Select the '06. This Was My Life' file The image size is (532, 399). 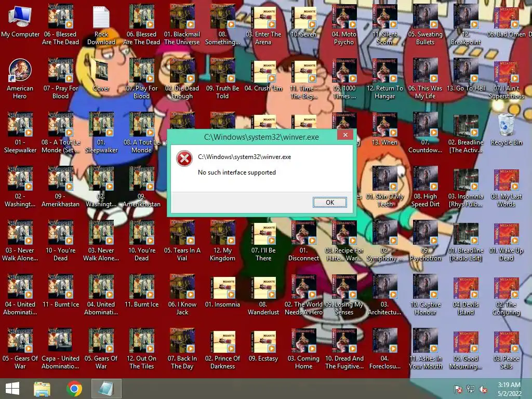coord(425,79)
